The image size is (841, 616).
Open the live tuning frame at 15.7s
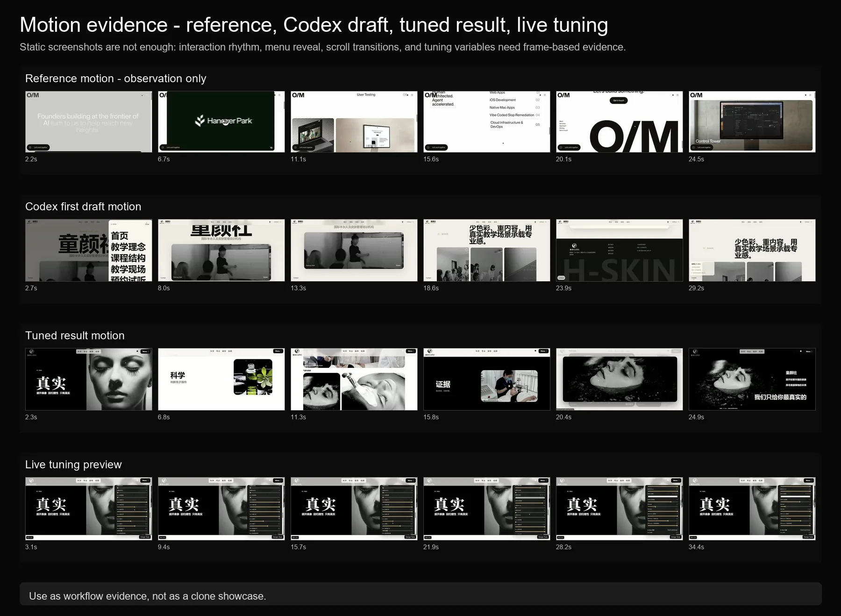click(x=354, y=509)
